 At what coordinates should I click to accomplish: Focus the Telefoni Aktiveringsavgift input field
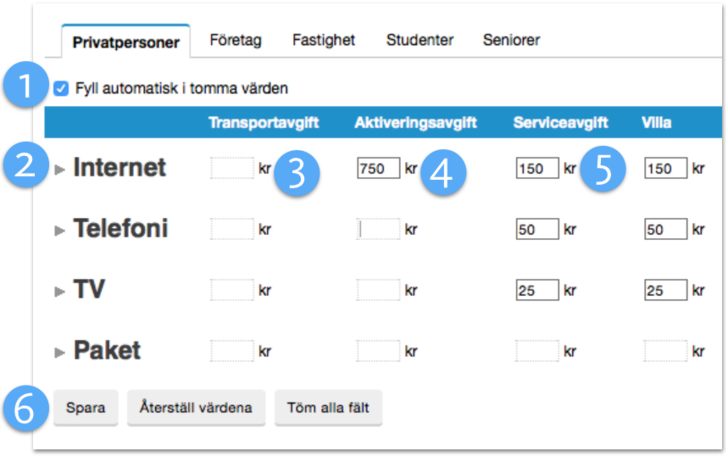[378, 230]
